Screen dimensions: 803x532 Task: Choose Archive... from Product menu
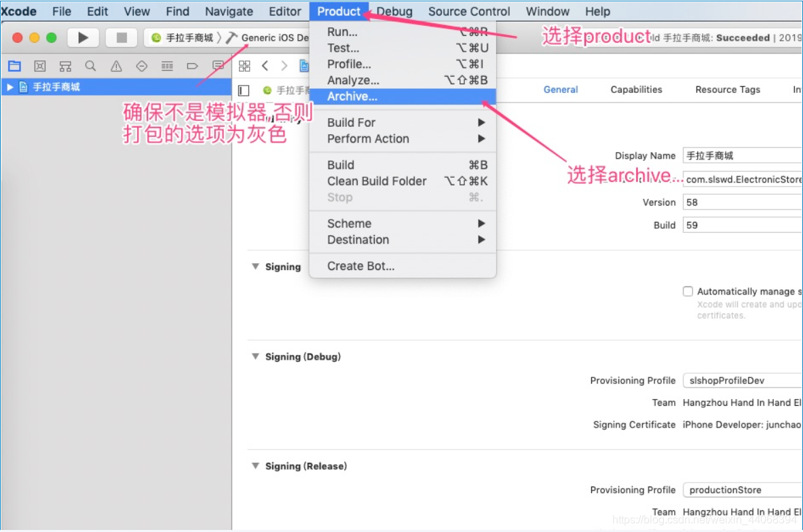(x=403, y=96)
